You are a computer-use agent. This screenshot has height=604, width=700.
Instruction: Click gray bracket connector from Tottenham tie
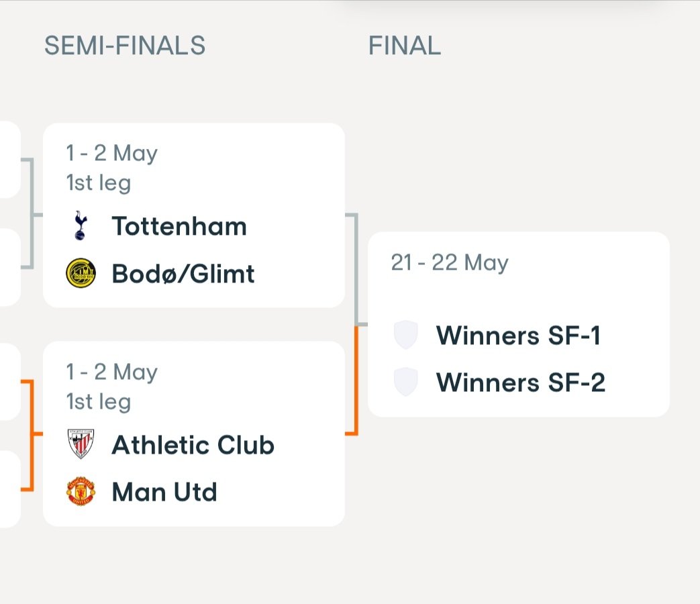point(356,269)
